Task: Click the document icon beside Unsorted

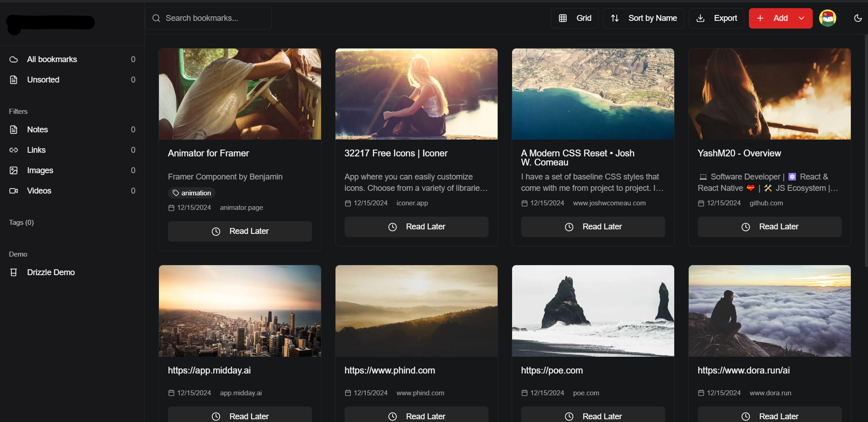Action: (x=14, y=80)
